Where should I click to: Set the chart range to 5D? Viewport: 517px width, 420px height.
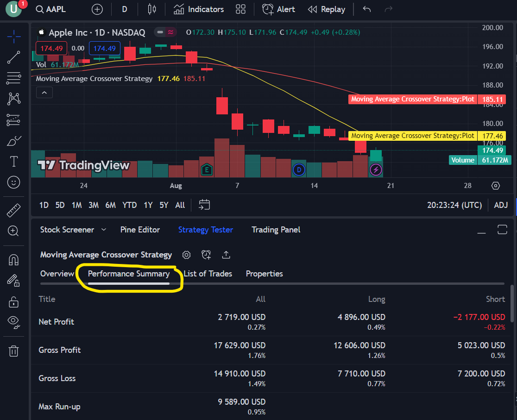click(x=60, y=205)
